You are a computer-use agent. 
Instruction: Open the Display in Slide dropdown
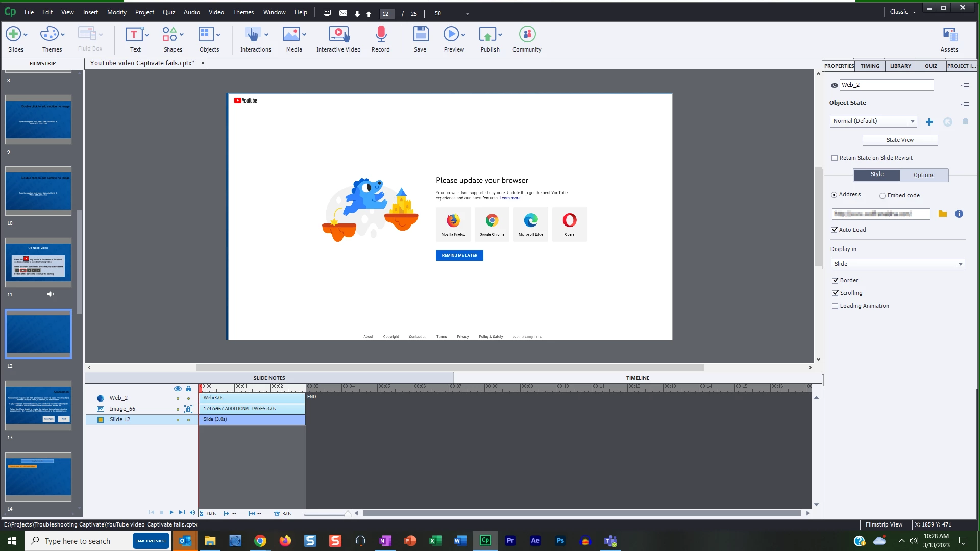click(x=897, y=264)
